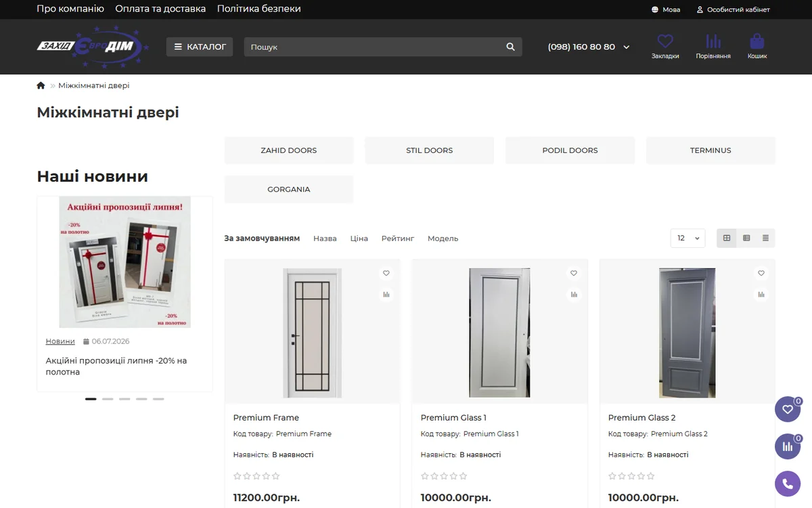Open GORGANIA category
Viewport: 812px width, 508px height.
pos(289,190)
